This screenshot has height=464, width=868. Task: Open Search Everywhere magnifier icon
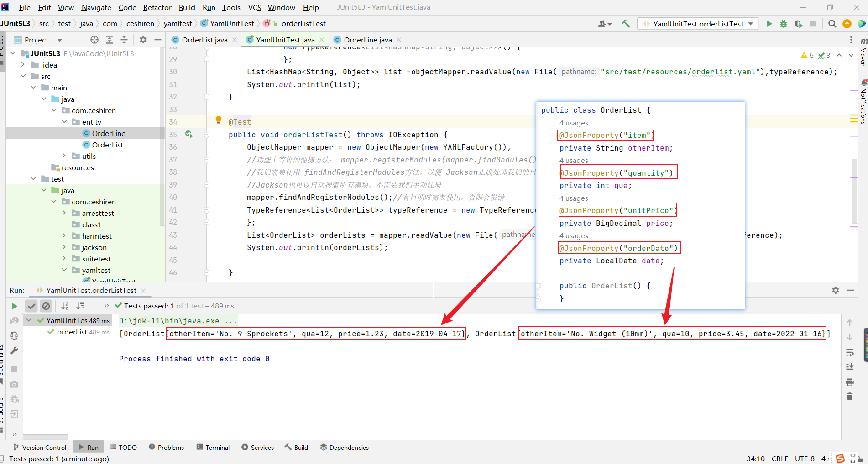coord(832,24)
